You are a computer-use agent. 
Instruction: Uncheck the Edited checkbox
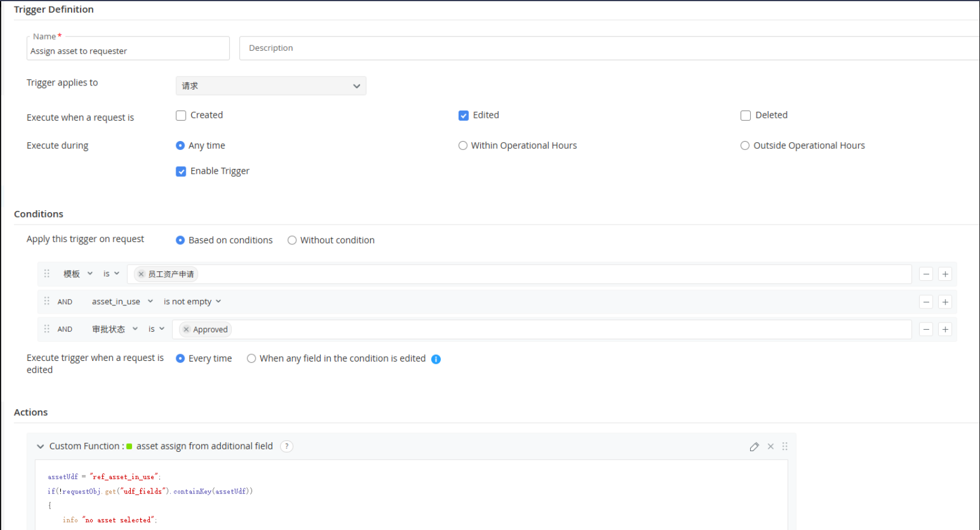[463, 115]
